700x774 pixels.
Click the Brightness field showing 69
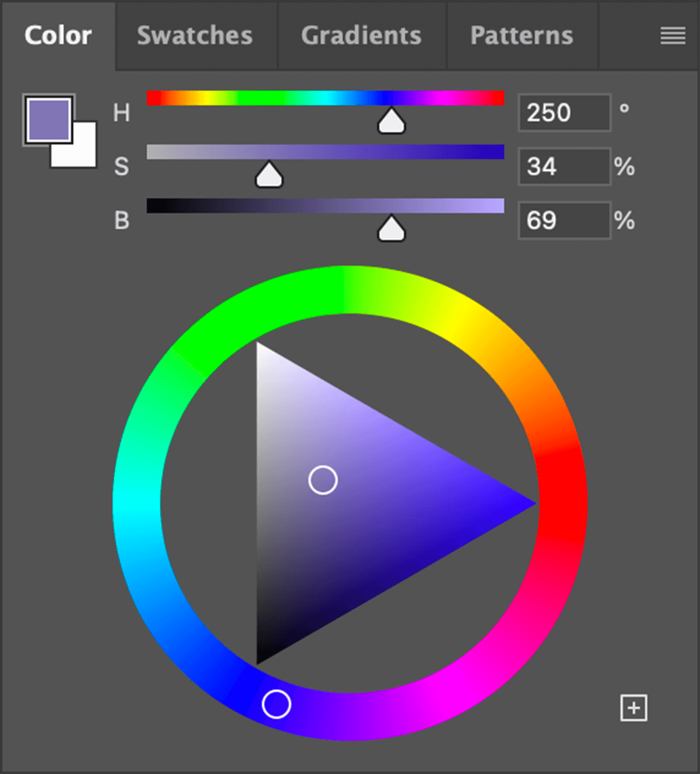point(564,221)
